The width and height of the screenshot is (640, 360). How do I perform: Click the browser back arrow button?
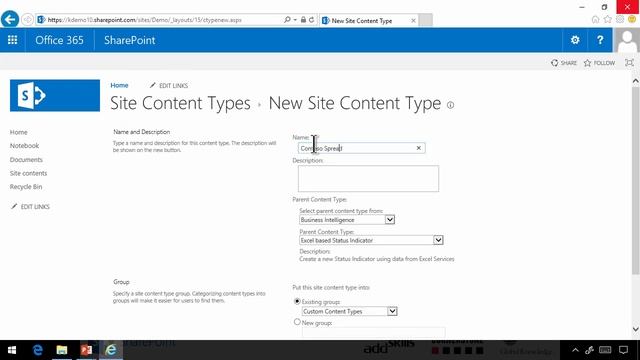[10, 19]
